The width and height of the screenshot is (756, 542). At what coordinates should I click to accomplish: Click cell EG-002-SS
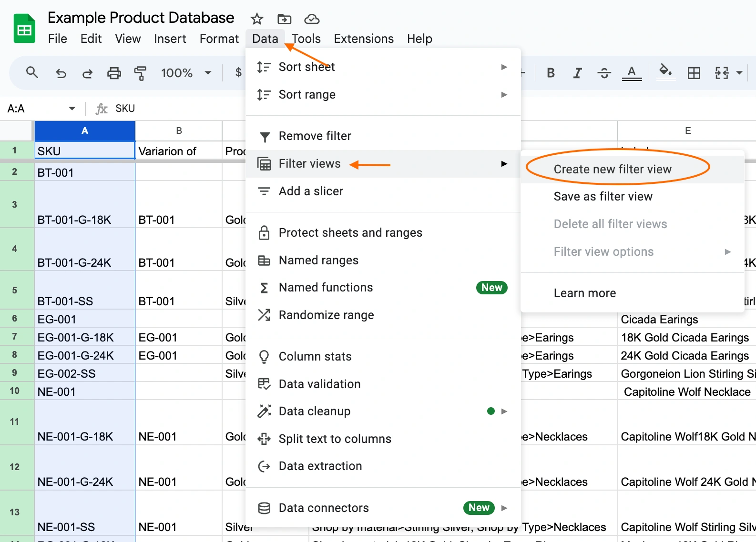click(x=85, y=373)
